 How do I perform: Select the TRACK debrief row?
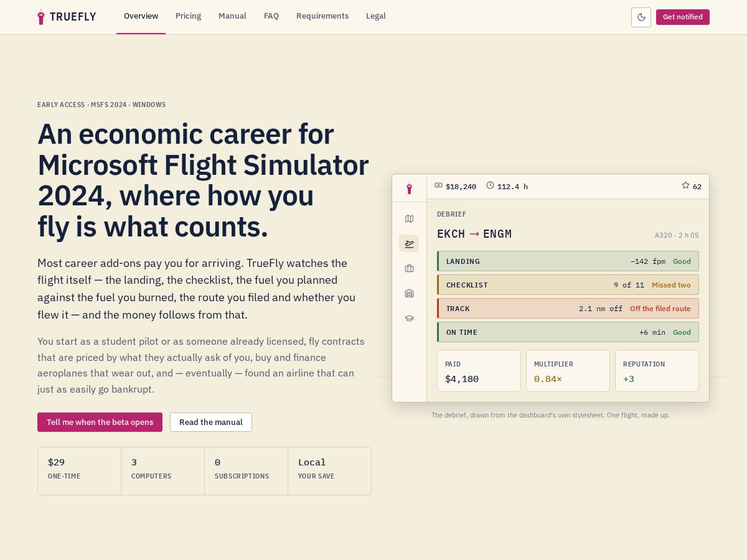[x=568, y=308]
